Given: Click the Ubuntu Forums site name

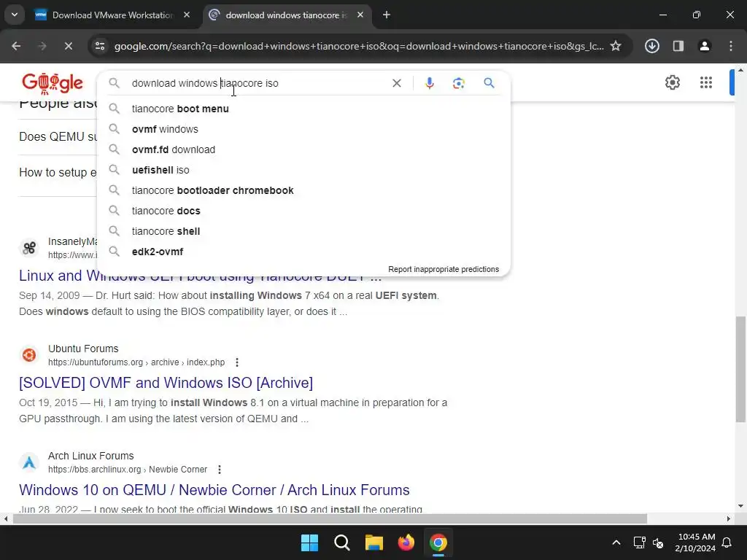Looking at the screenshot, I should pyautogui.click(x=83, y=349).
